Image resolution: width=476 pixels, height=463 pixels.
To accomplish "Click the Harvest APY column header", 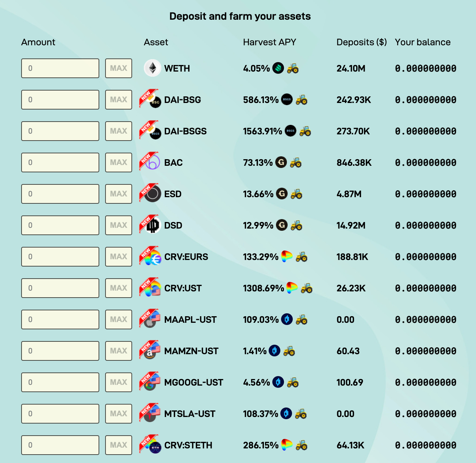I will [269, 42].
